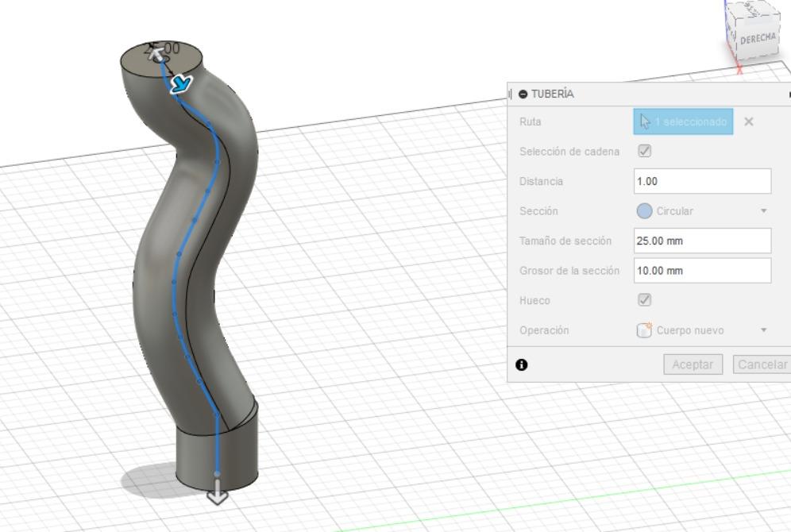Viewport: 791px width, 532px height.
Task: Click the TUBERÍA dialog title text
Action: [x=553, y=94]
